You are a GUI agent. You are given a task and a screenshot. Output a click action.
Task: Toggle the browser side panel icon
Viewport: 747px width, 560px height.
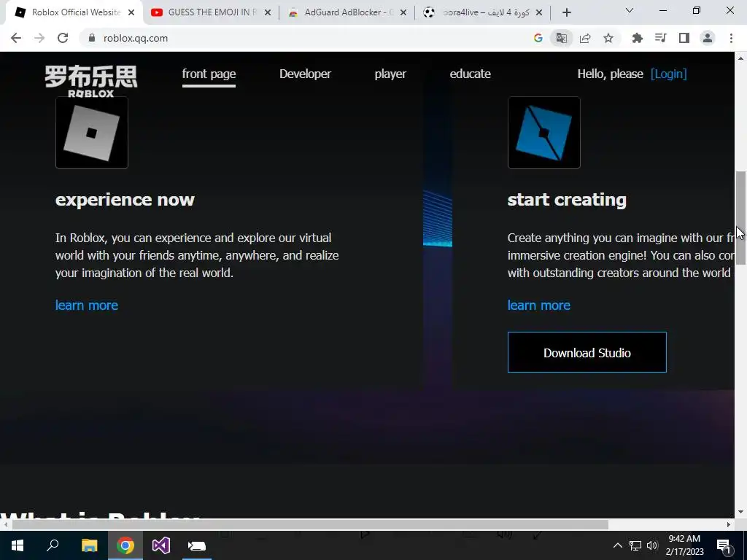click(x=684, y=38)
